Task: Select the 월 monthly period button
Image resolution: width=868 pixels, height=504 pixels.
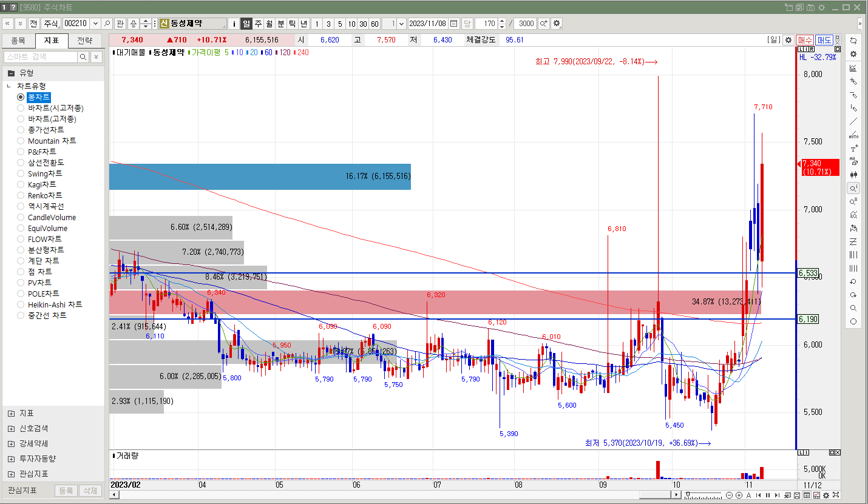Action: pyautogui.click(x=269, y=24)
